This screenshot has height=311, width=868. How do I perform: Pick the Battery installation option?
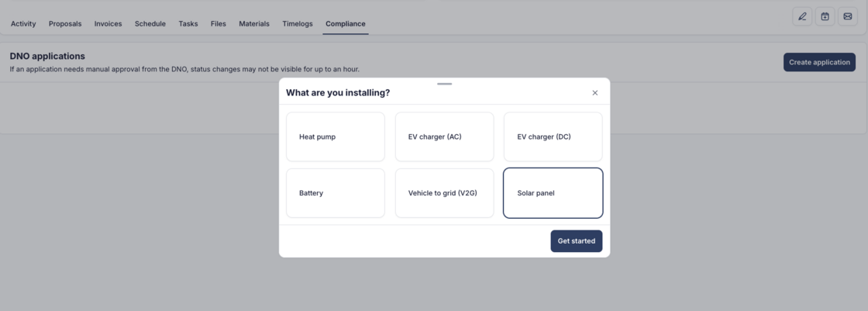(x=336, y=193)
